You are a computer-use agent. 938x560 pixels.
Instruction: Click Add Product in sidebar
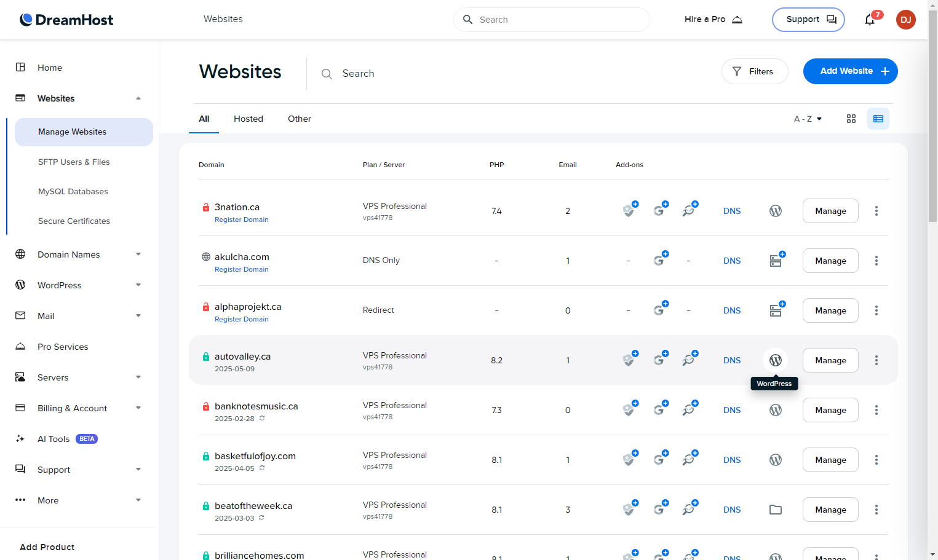47,547
